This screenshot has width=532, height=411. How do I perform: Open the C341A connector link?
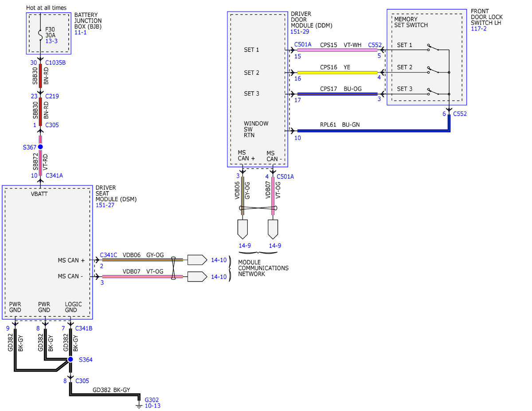[x=54, y=176]
